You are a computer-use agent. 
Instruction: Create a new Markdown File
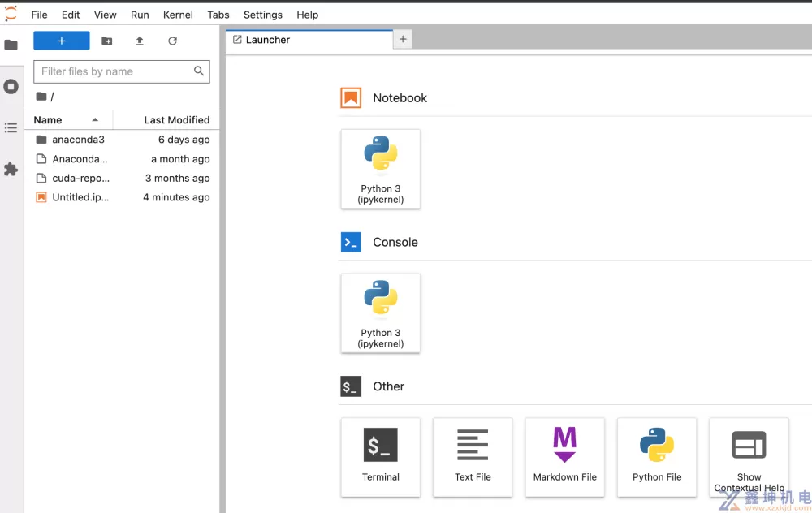coord(564,457)
